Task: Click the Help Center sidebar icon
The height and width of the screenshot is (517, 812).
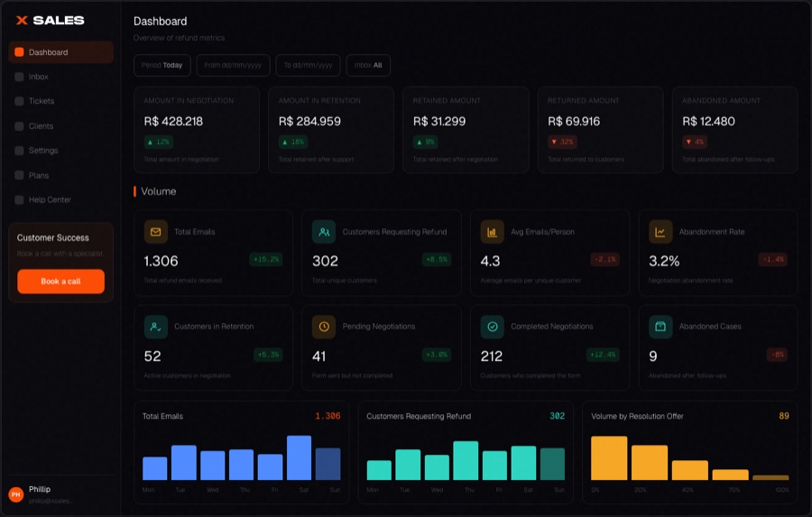Action: (x=19, y=199)
